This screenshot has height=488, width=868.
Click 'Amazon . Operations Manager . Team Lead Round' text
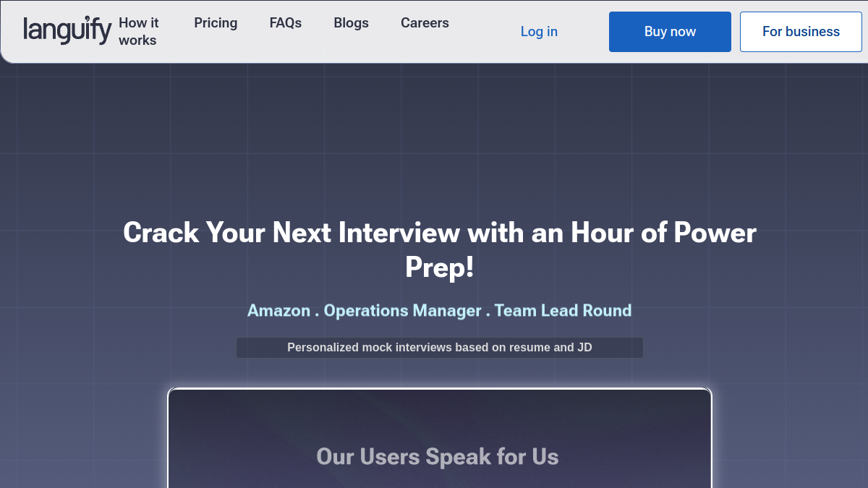tap(440, 310)
